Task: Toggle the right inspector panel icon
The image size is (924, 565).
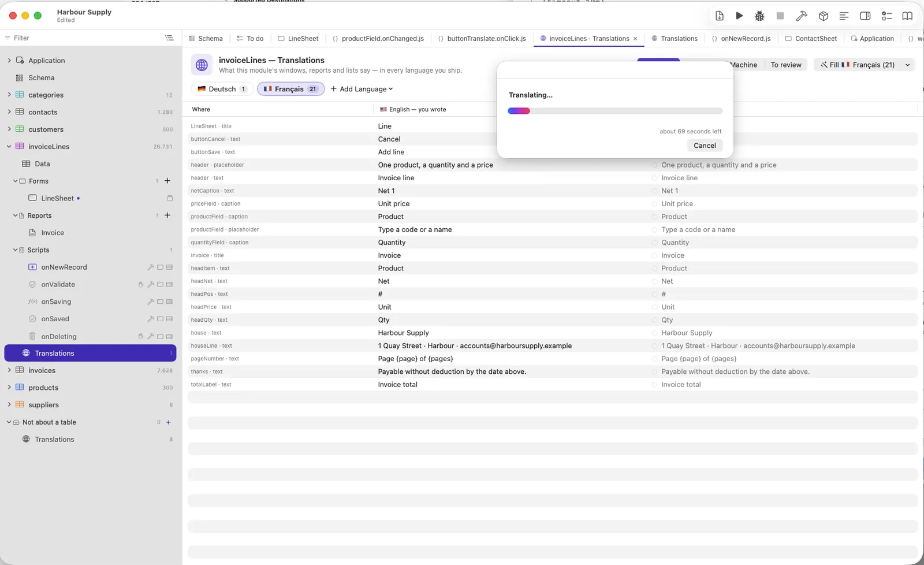Action: click(x=865, y=16)
